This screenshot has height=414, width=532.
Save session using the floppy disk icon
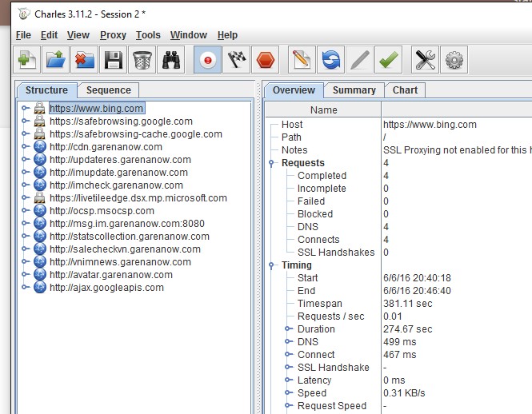coord(114,60)
